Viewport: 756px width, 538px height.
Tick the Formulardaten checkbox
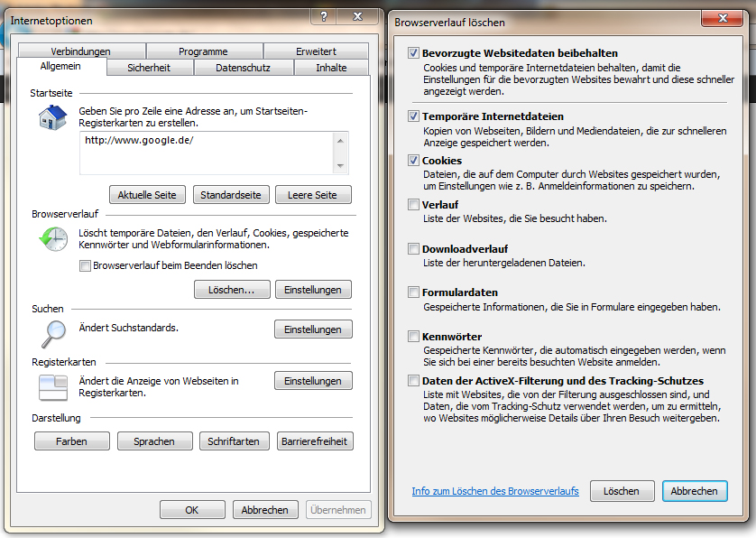tap(414, 292)
